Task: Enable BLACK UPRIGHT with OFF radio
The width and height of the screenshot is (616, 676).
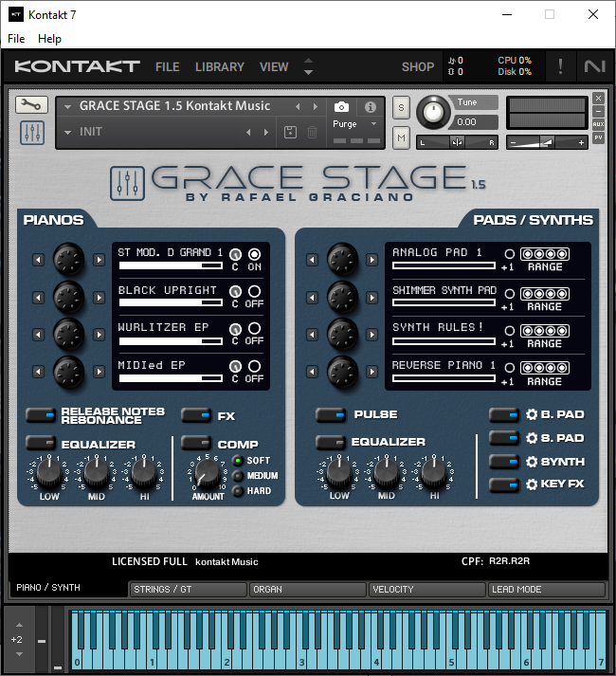Action: tap(254, 291)
